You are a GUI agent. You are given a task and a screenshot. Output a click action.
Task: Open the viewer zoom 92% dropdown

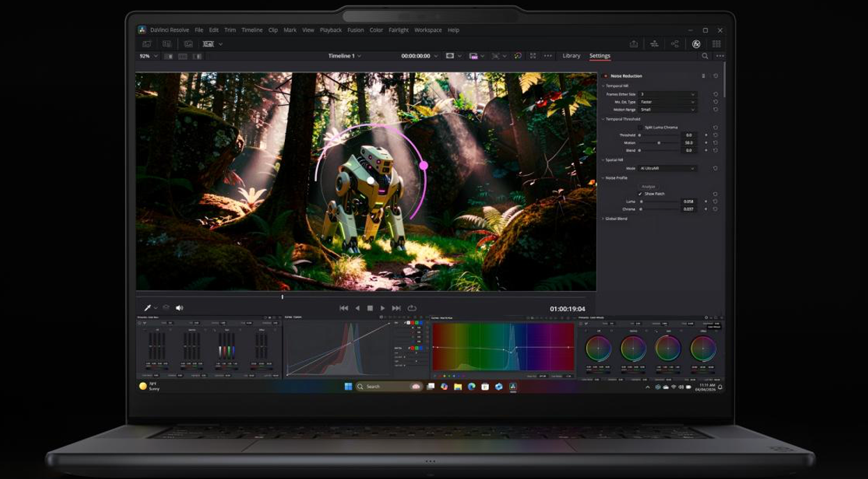click(x=148, y=56)
